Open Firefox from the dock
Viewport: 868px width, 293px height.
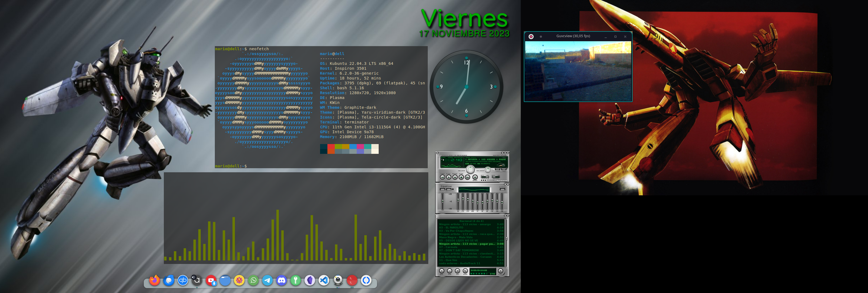pos(155,280)
